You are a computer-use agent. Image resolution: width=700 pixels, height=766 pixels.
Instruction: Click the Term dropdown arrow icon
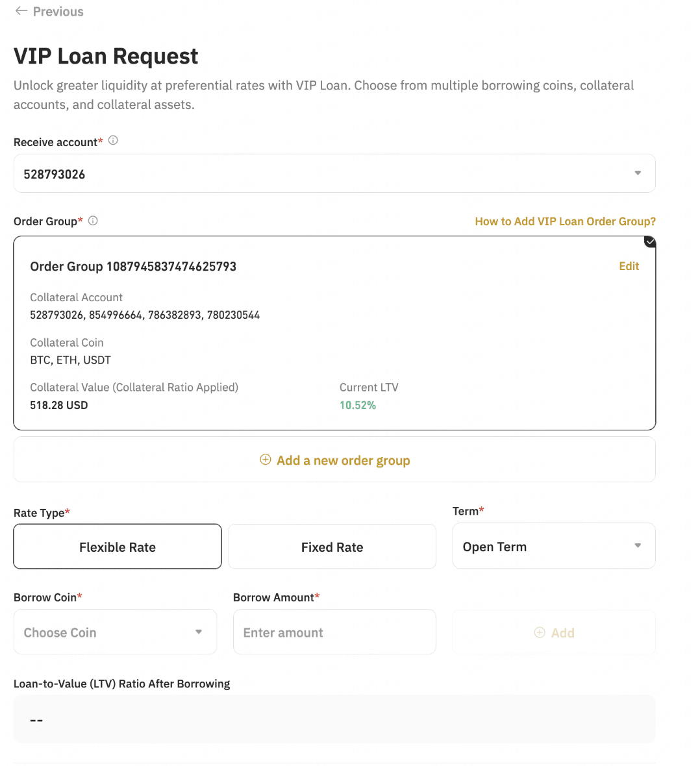(x=638, y=545)
